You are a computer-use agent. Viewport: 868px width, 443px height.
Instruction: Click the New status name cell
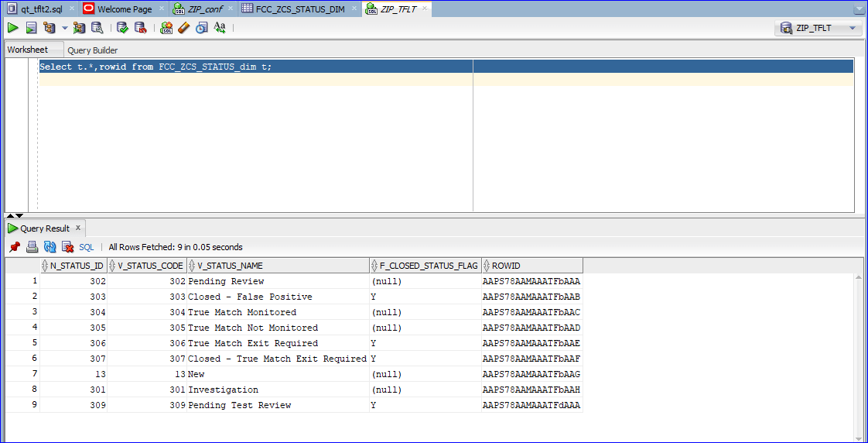coord(278,374)
